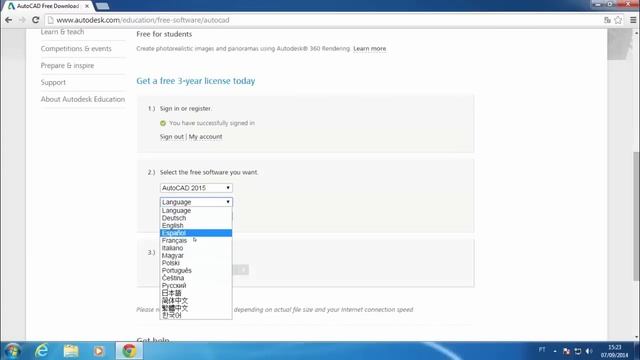
Task: Click the page vertical scrollbar thumb
Action: [636, 216]
